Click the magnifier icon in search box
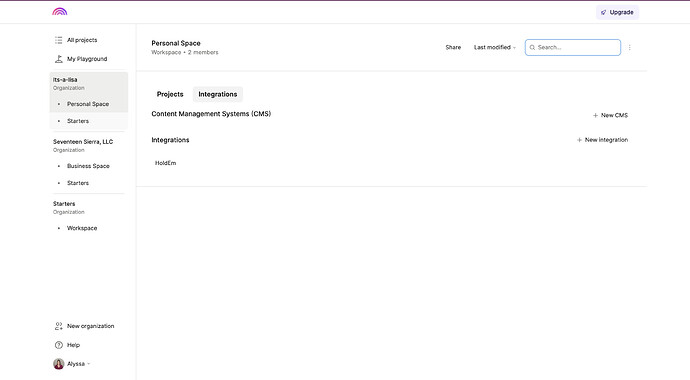 (x=532, y=48)
